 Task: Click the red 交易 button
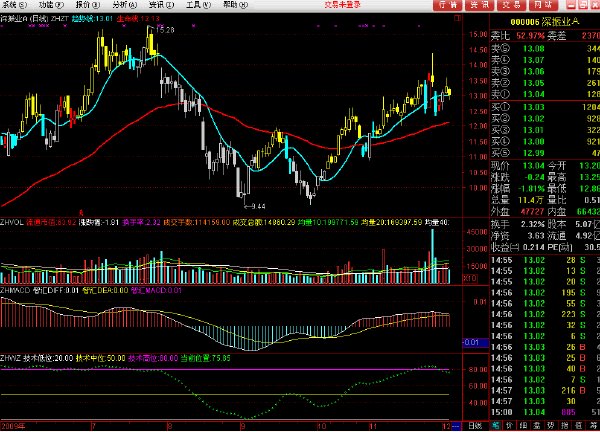[511, 5]
